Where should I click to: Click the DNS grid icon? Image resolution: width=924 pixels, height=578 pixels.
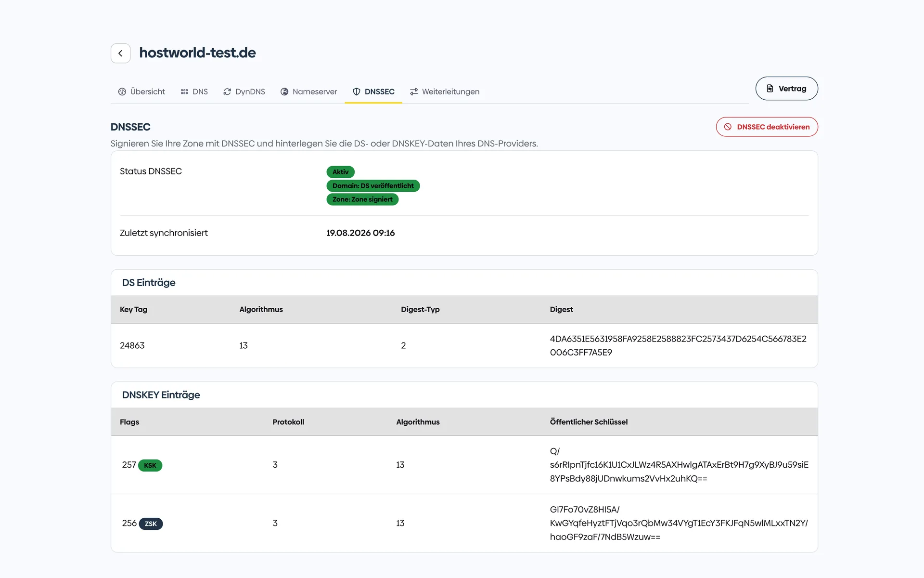(184, 92)
